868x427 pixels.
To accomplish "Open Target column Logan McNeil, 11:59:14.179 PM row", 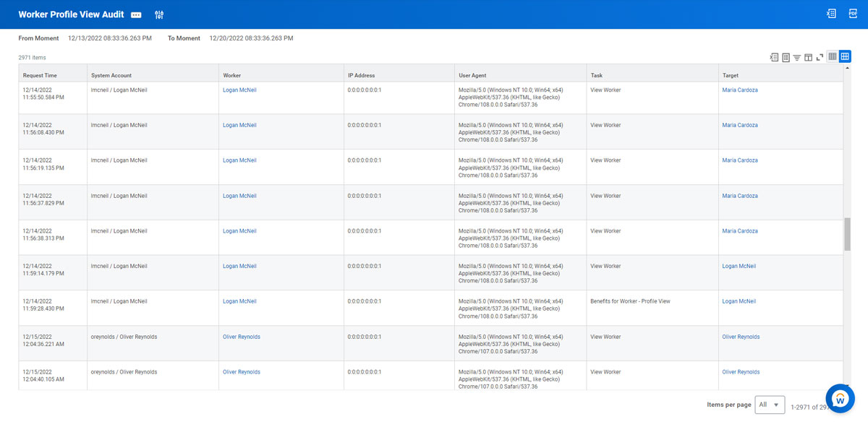I will [739, 267].
